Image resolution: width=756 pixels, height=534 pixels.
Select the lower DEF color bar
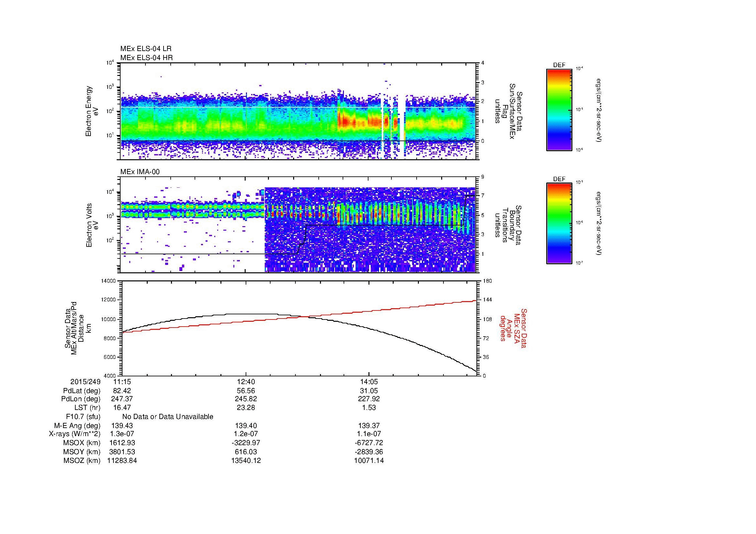pos(559,224)
